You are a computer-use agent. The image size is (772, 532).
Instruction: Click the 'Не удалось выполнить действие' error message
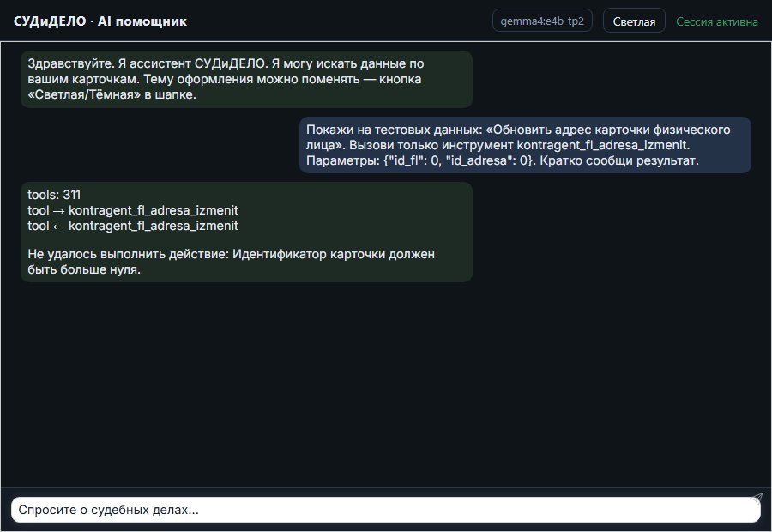(232, 262)
